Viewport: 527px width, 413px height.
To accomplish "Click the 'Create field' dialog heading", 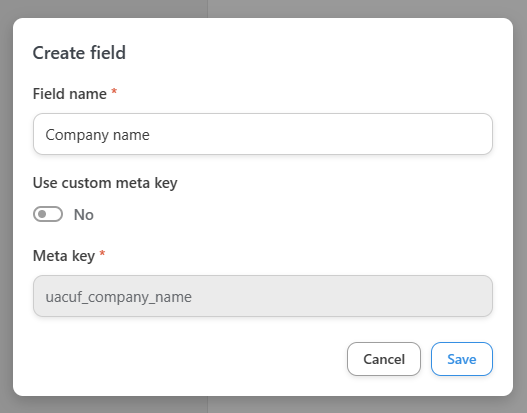I will coord(79,53).
